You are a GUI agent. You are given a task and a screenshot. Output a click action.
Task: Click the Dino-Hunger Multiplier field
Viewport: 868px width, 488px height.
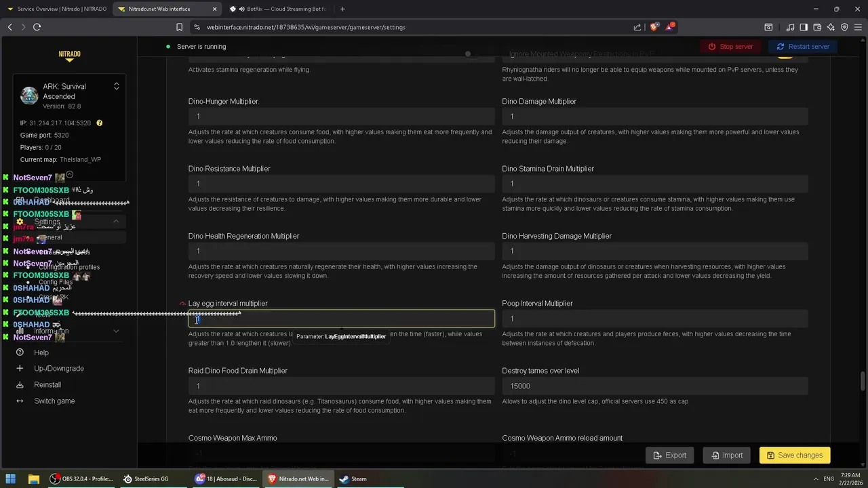(341, 117)
